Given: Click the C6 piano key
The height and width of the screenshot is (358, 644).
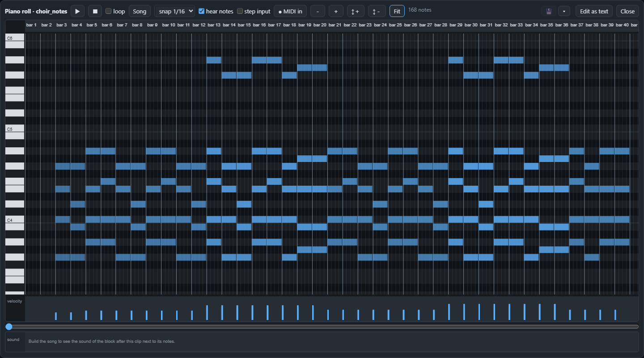Looking at the screenshot, I should click(x=15, y=38).
